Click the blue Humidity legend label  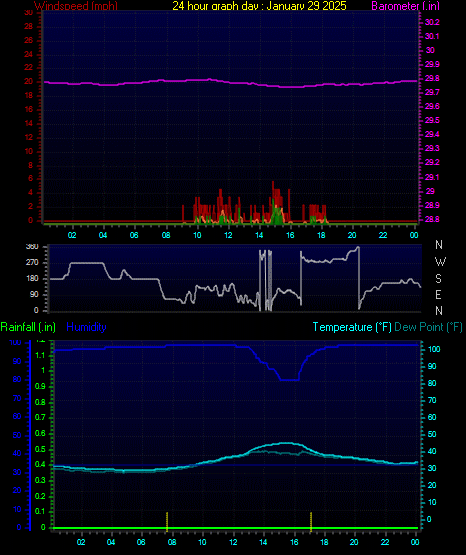click(86, 327)
